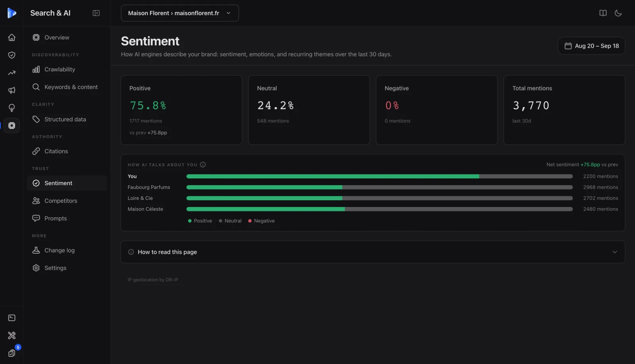
Task: Collapse the sidebar with the panel icon
Action: click(x=96, y=13)
